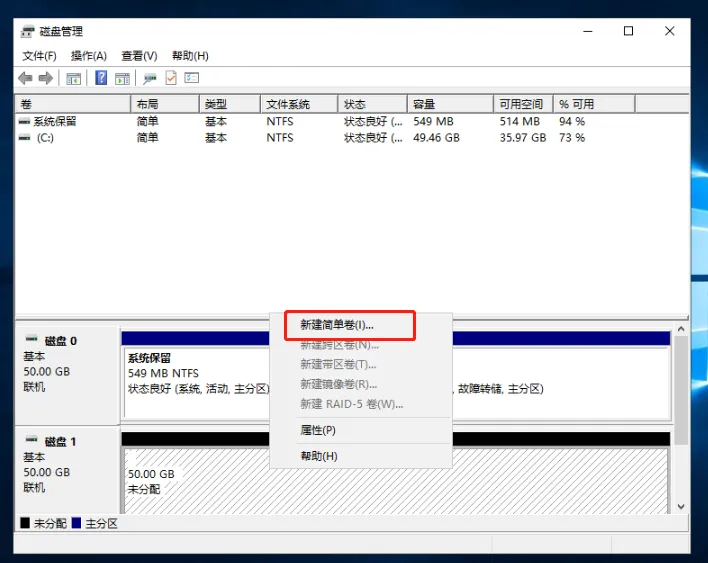Click the Disk Management title bar icon
The height and width of the screenshot is (563, 708).
(28, 31)
